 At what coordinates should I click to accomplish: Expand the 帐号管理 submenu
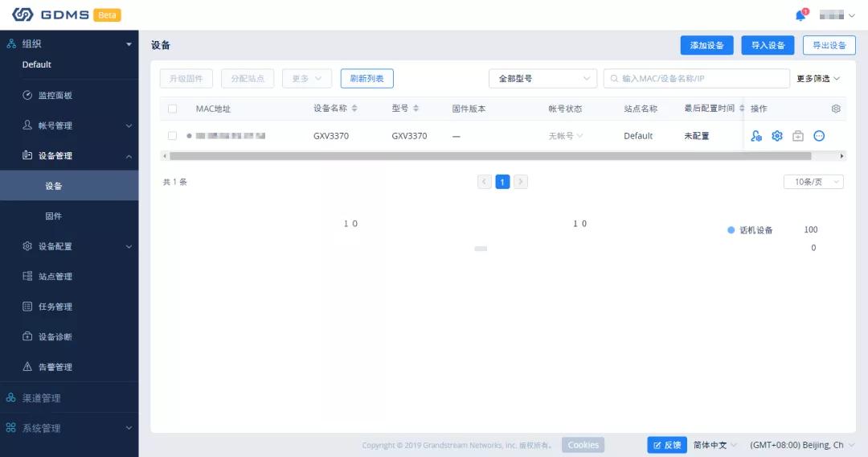point(129,126)
